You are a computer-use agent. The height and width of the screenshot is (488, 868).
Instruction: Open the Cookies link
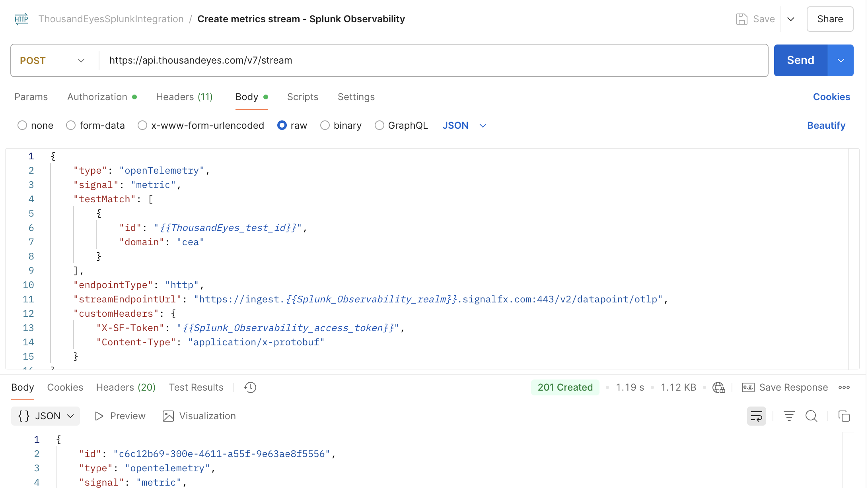pos(831,97)
